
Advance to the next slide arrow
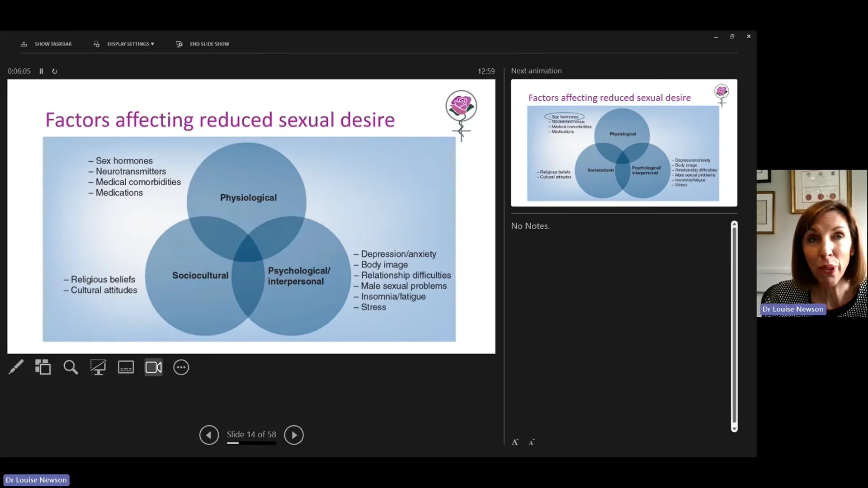(294, 435)
